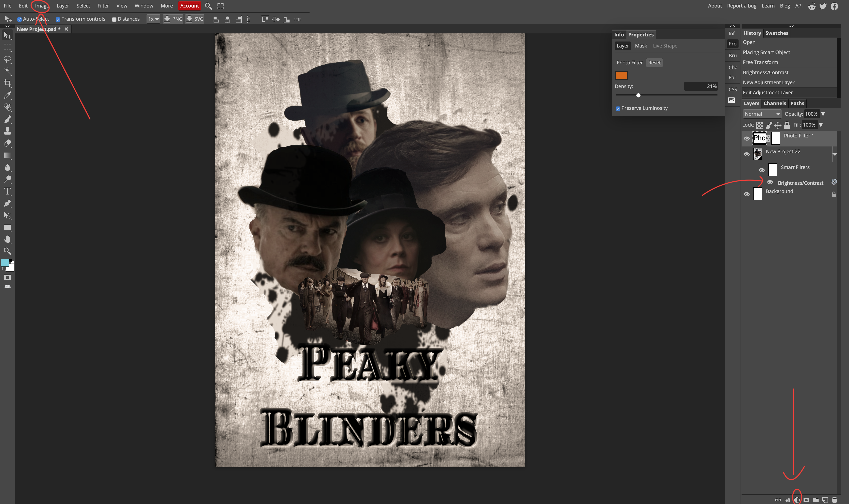Create a new folder in Layers
The width and height of the screenshot is (849, 504).
pyautogui.click(x=816, y=500)
